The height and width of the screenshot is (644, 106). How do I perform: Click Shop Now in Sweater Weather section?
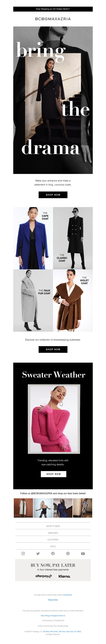pyautogui.click(x=54, y=474)
